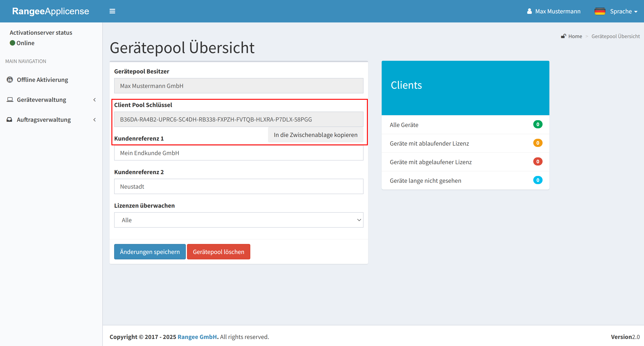This screenshot has height=346, width=644.
Task: Expand the Geräteverwaltung submenu
Action: click(x=94, y=100)
